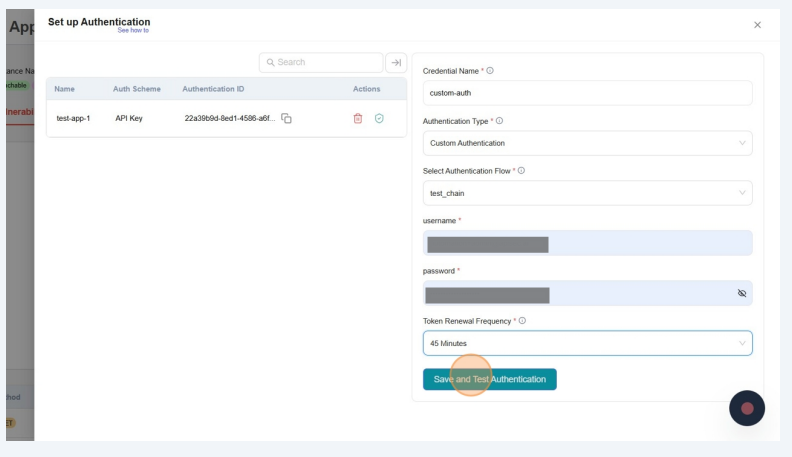Delete the test-app-1 credential
This screenshot has width=792, height=457.
358,119
